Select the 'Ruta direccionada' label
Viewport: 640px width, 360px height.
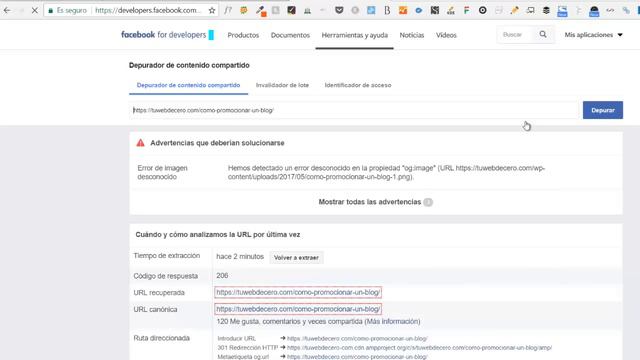tap(162, 338)
